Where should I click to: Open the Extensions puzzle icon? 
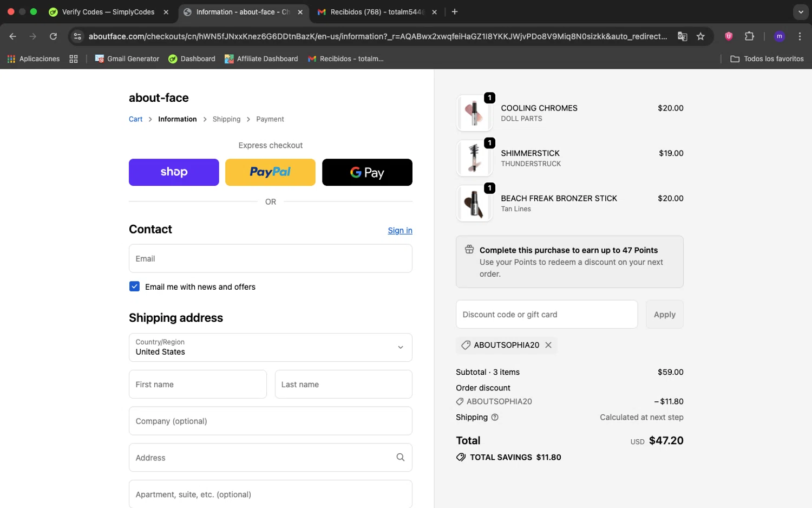click(749, 36)
